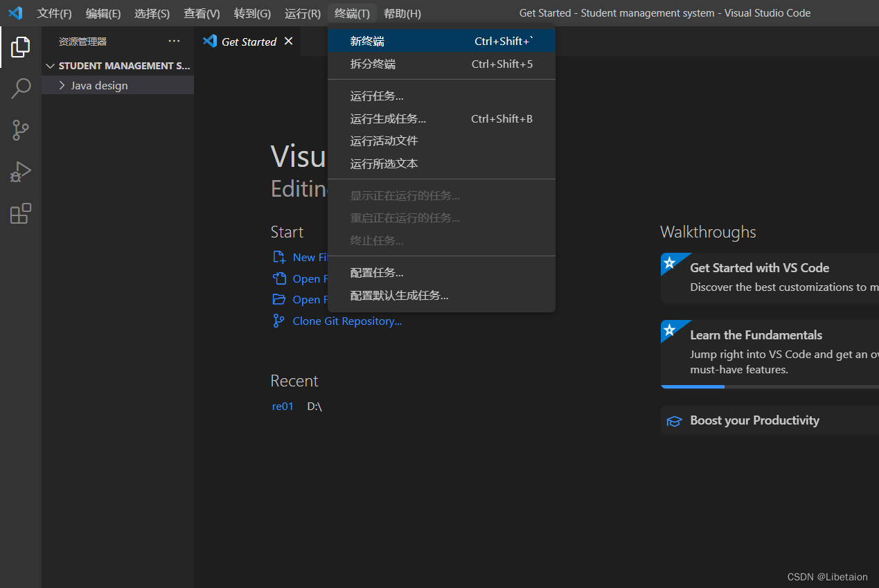Choose 新终端 from the terminal menu
Viewport: 879px width, 588px height.
coord(442,42)
